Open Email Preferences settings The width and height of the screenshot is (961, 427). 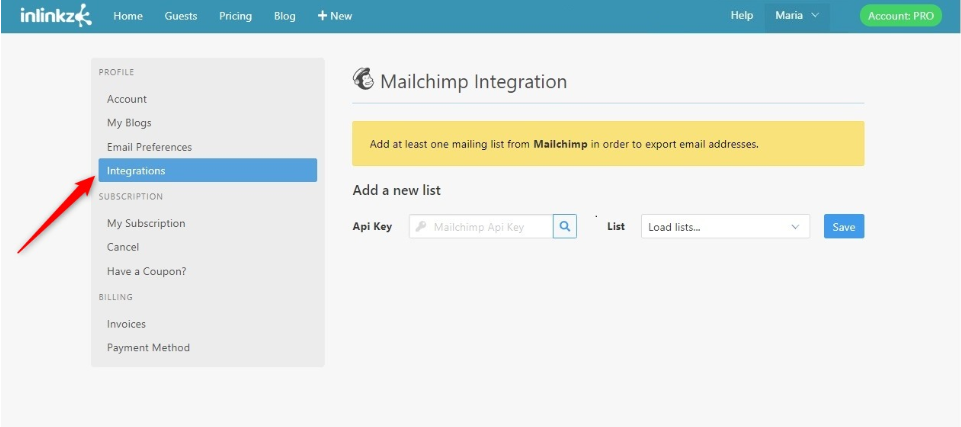[149, 147]
